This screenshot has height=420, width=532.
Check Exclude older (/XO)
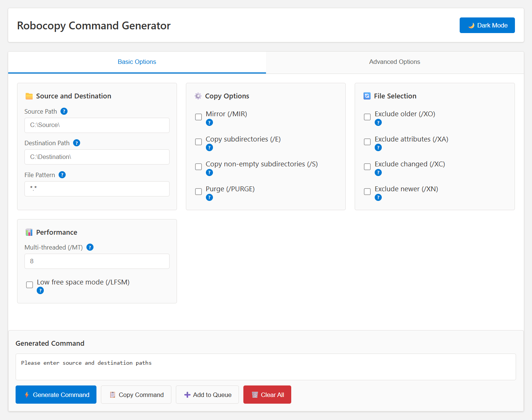367,117
